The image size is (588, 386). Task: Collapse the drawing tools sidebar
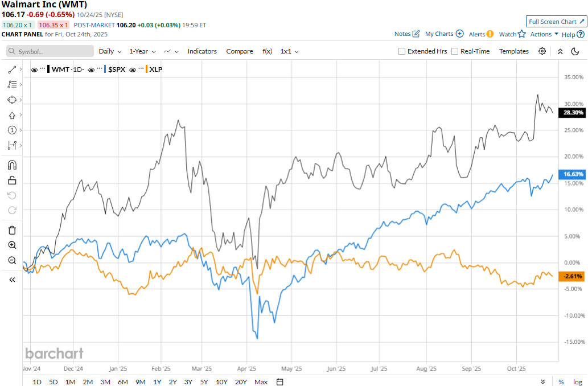point(12,280)
